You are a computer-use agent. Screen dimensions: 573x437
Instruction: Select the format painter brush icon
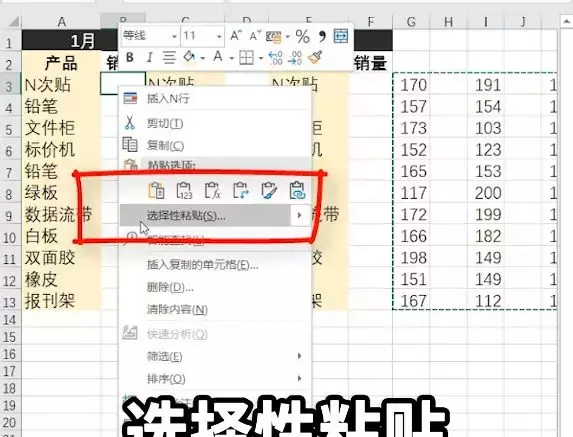tap(315, 57)
